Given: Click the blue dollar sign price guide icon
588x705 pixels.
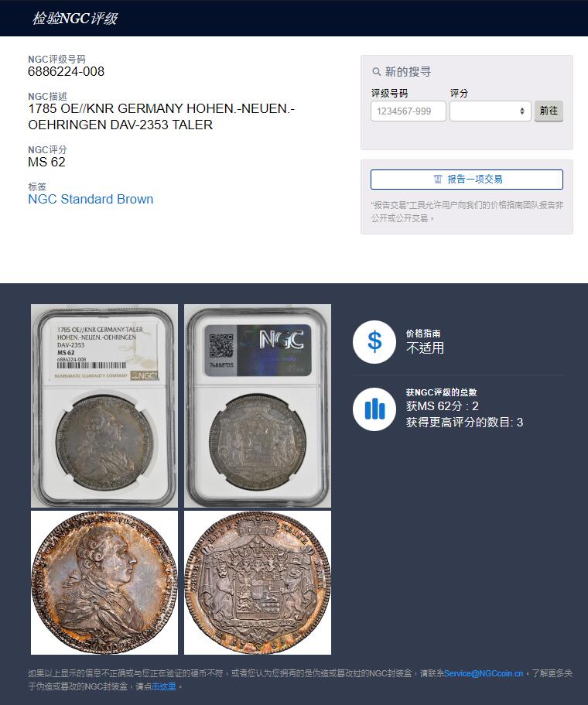Looking at the screenshot, I should [x=374, y=342].
